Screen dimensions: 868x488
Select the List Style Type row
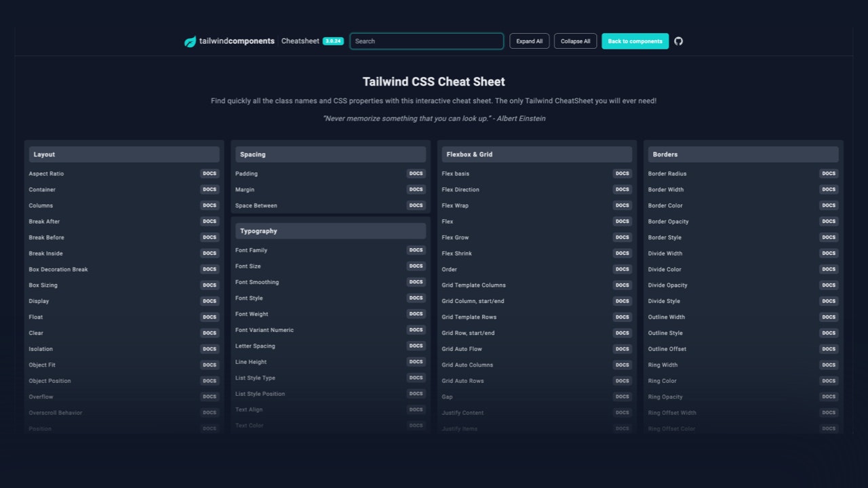330,378
